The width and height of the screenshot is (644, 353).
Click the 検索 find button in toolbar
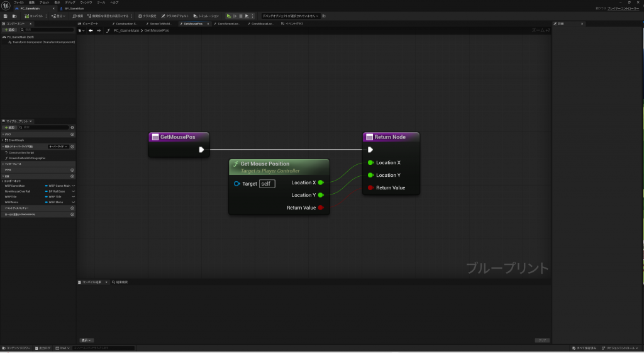point(77,16)
